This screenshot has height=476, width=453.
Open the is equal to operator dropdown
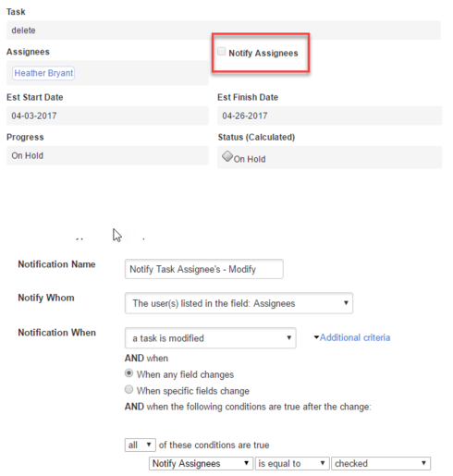tap(292, 463)
